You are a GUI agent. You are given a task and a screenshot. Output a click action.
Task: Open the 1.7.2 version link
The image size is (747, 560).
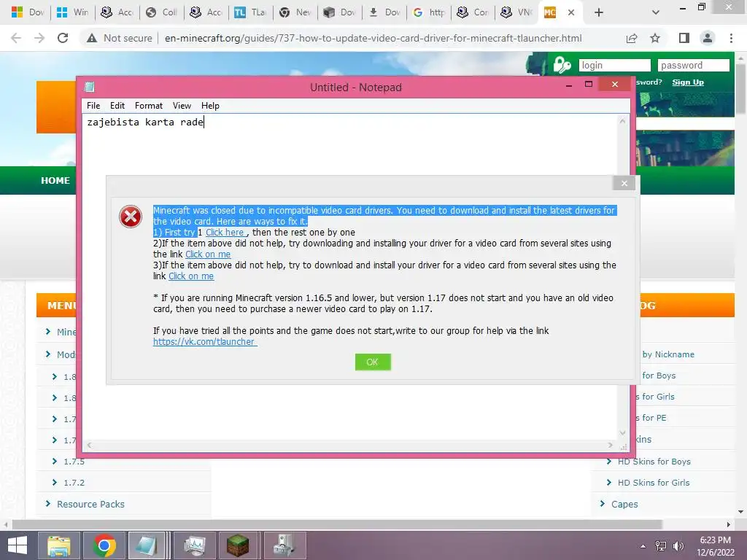(x=74, y=483)
